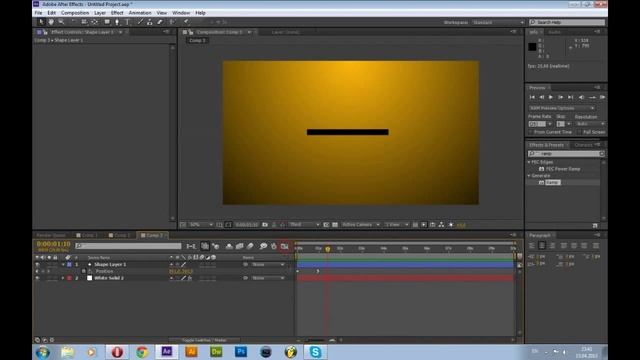Click Toggle Switches / Modes button
The width and height of the screenshot is (640, 360).
click(204, 340)
